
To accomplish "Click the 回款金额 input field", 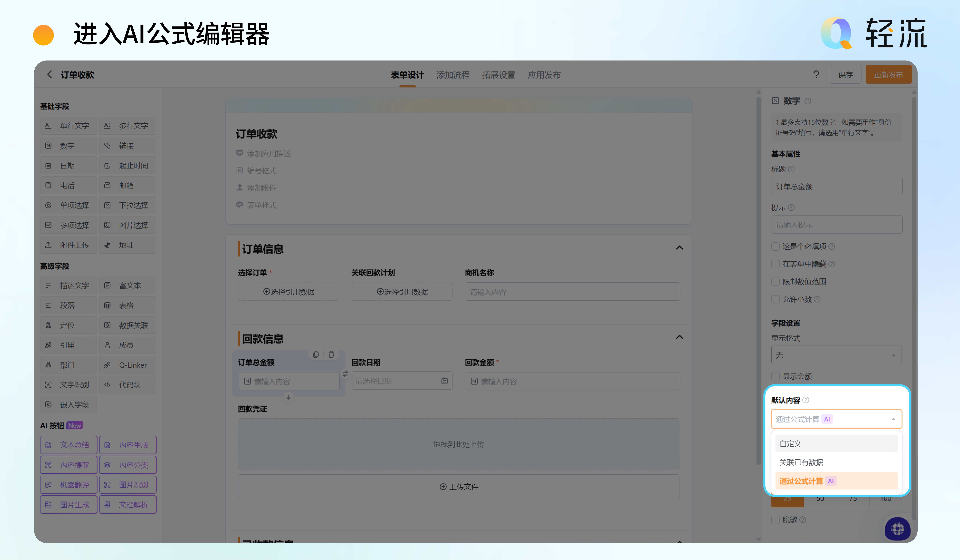I will pyautogui.click(x=573, y=381).
